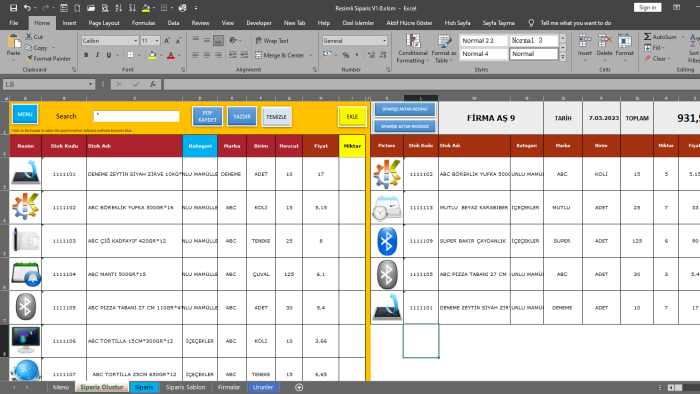
Task: Click the Undo arrow icon
Action: pyautogui.click(x=27, y=8)
